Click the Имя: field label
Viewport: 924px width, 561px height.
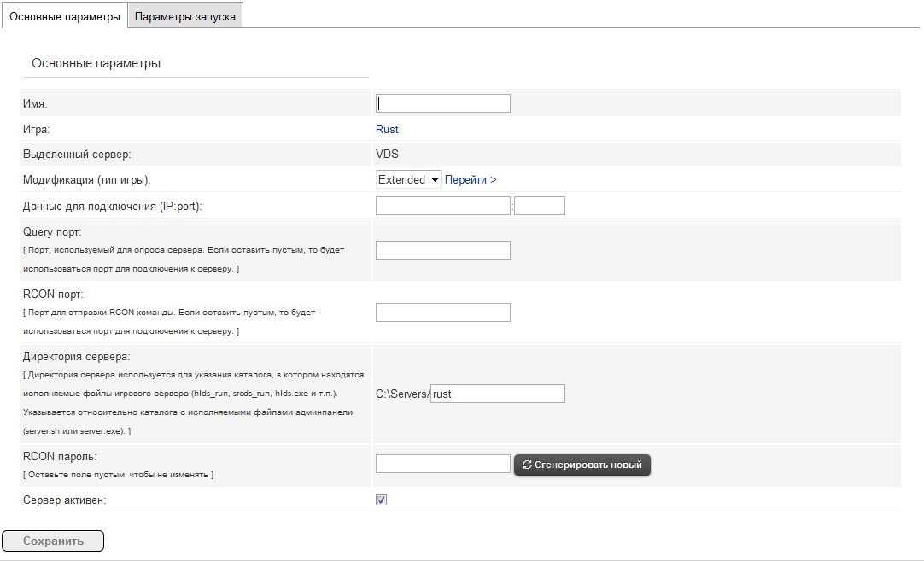(x=35, y=103)
